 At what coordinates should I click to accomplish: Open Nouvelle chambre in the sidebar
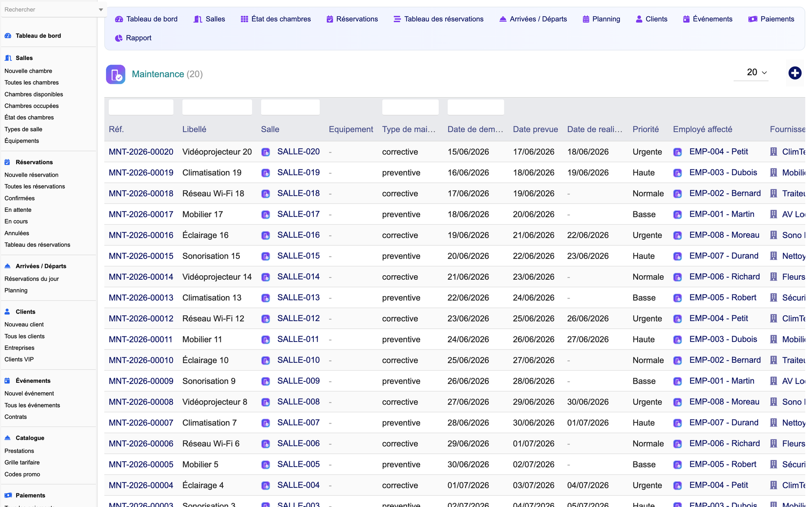[x=28, y=71]
